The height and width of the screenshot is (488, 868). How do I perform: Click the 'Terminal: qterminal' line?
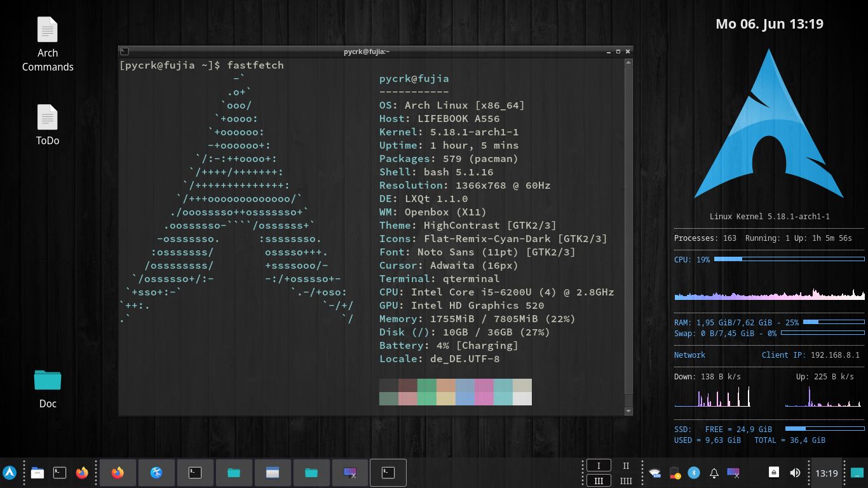point(439,278)
